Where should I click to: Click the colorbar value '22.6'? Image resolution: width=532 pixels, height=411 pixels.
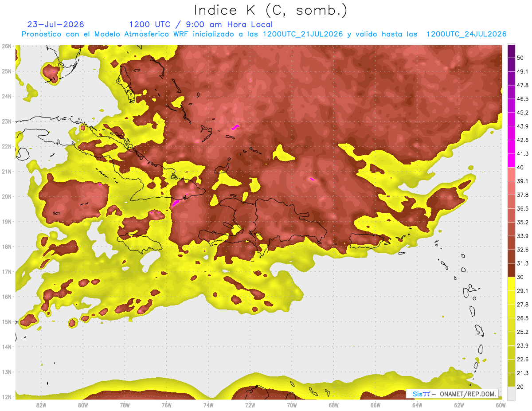click(523, 360)
